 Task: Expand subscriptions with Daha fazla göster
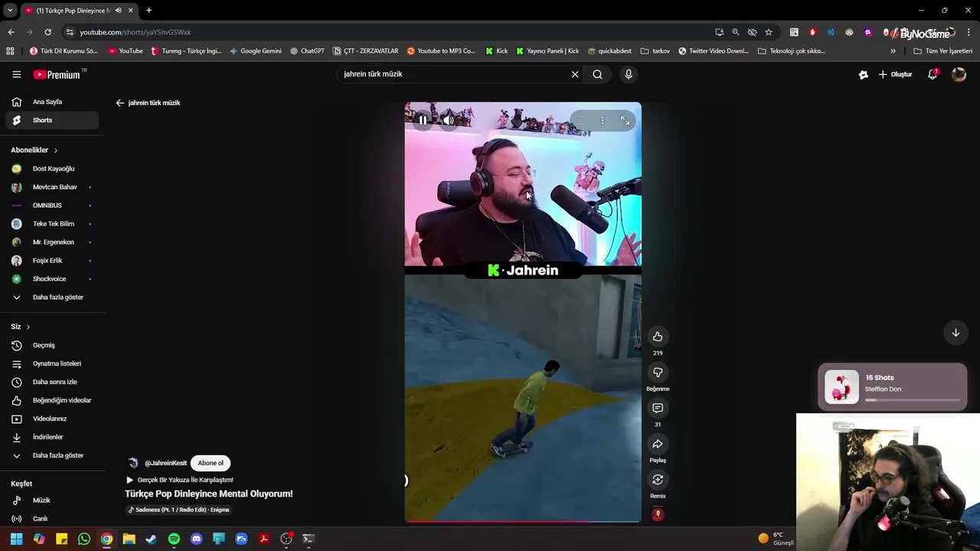(52, 297)
